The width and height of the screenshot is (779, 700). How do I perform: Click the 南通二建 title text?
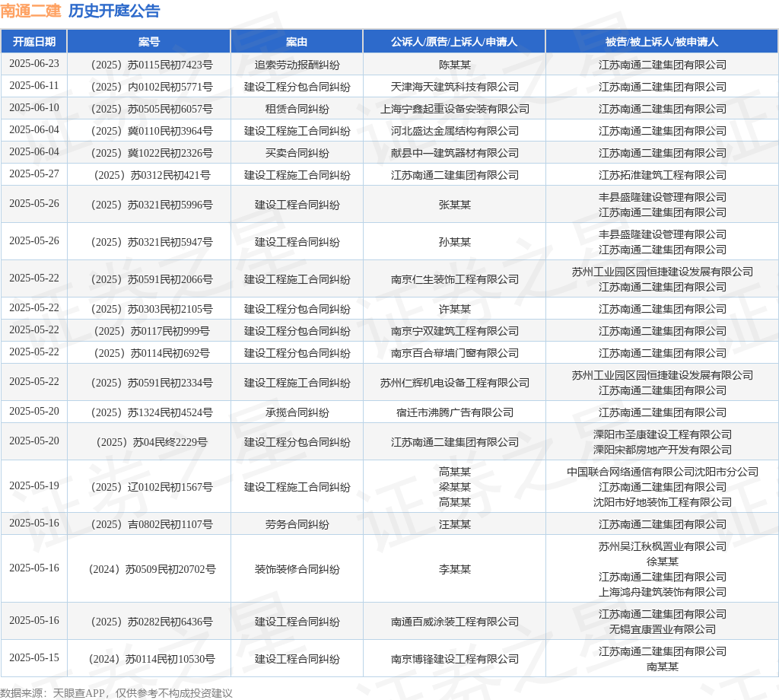point(30,11)
